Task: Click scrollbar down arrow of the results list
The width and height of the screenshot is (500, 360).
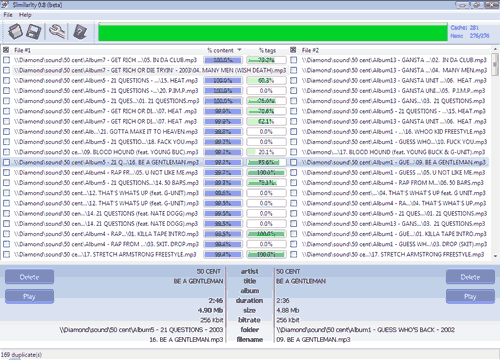Action: (495, 256)
